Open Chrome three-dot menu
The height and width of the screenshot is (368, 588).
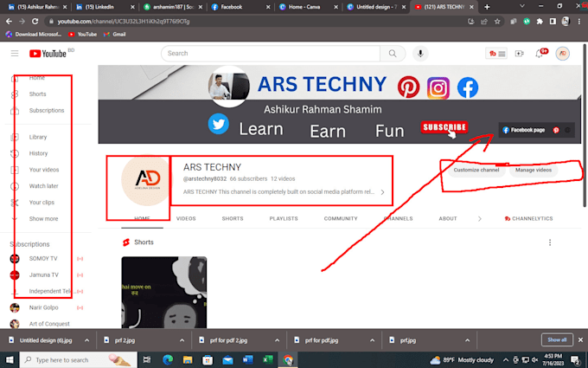coord(579,22)
